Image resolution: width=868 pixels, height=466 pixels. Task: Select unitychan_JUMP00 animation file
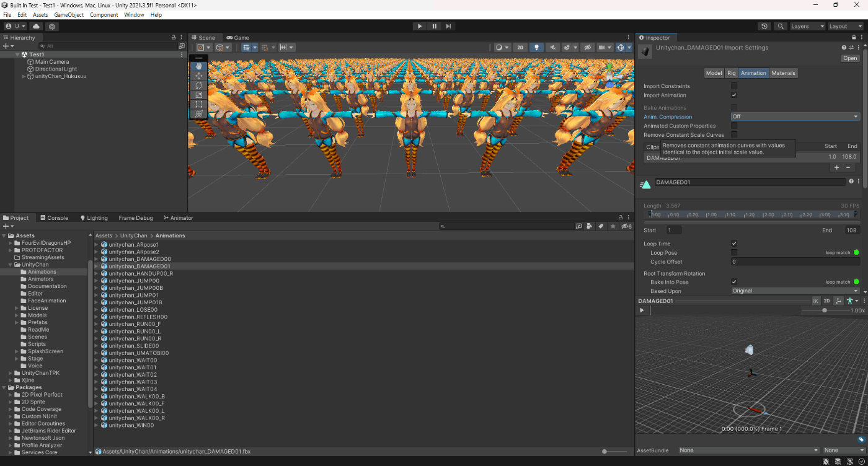click(134, 281)
